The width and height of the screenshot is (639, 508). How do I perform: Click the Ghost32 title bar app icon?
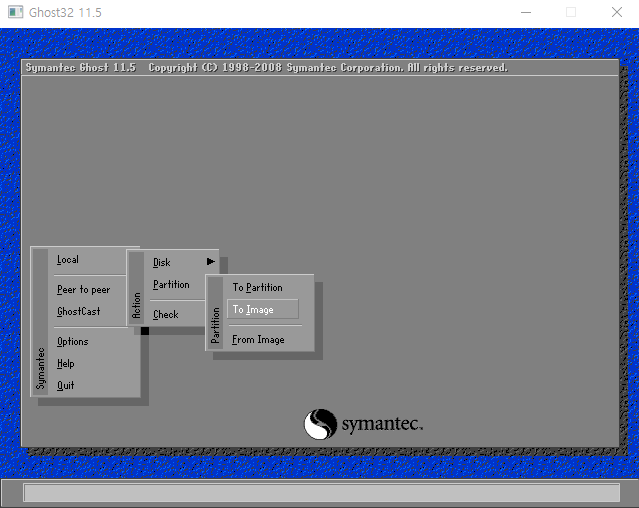tap(15, 12)
